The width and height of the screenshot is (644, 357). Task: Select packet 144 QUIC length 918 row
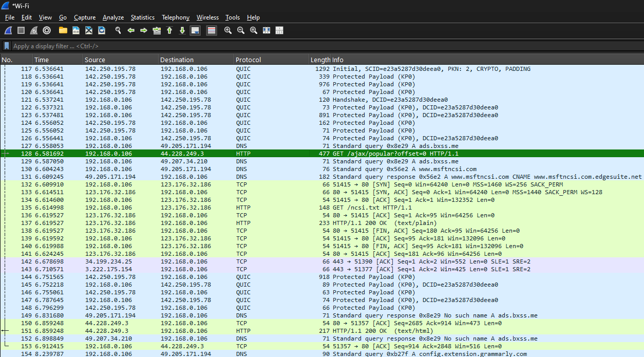tap(322, 277)
